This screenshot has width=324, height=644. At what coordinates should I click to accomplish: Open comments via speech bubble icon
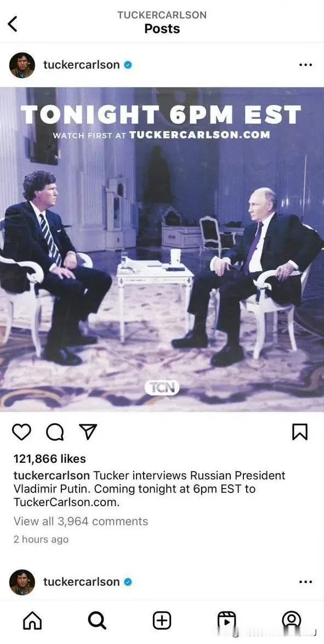(x=54, y=432)
